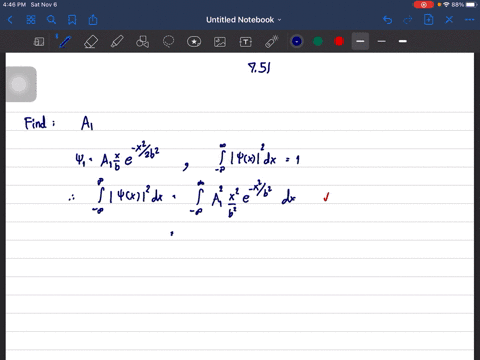Screen dimensions: 480x360
Task: Redo the last undone action
Action: click(x=408, y=20)
